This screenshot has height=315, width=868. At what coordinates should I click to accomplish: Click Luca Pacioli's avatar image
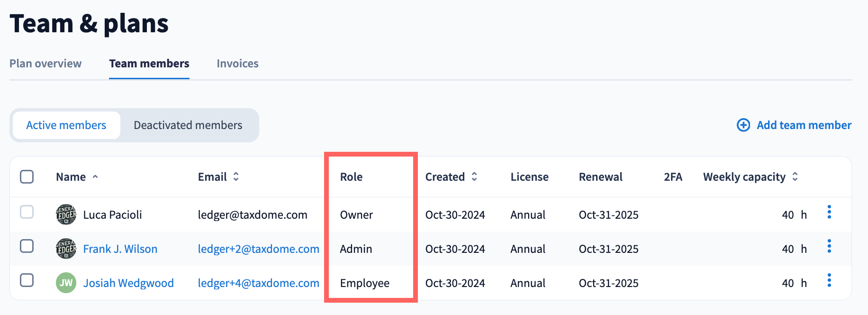66,215
